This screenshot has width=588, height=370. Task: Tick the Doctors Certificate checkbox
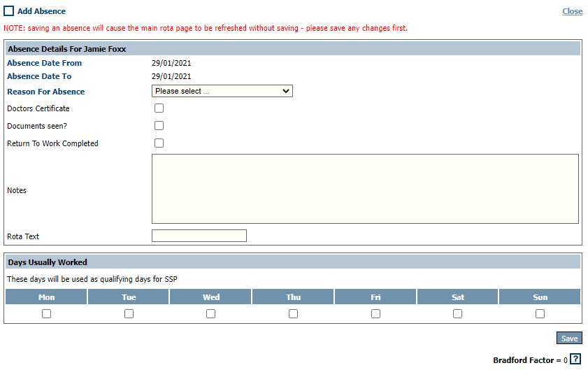159,108
